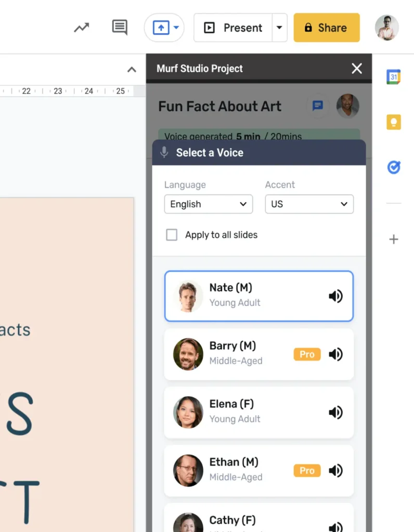Enable Apply to all slides checkbox
This screenshot has width=414, height=532.
pyautogui.click(x=172, y=235)
